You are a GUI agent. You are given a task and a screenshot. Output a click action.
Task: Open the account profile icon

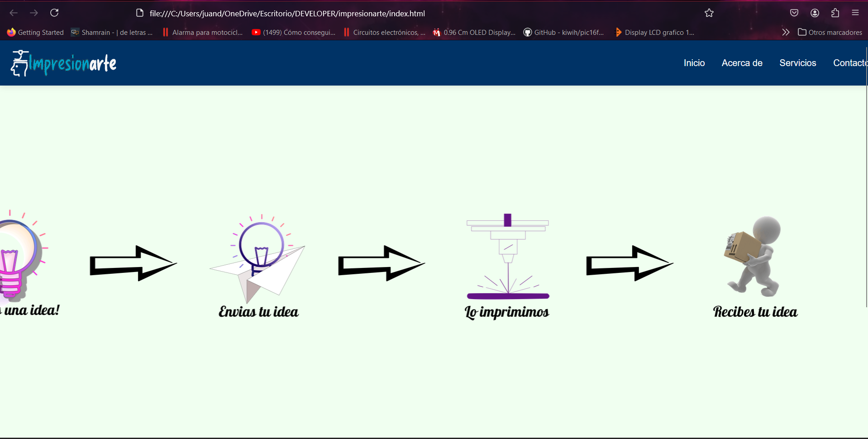coord(815,13)
